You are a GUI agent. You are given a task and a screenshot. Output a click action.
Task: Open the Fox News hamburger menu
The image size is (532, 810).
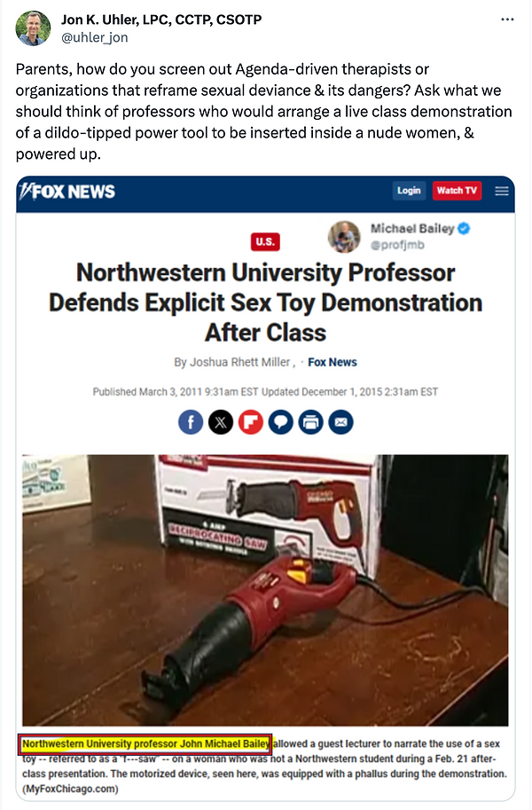[x=502, y=191]
